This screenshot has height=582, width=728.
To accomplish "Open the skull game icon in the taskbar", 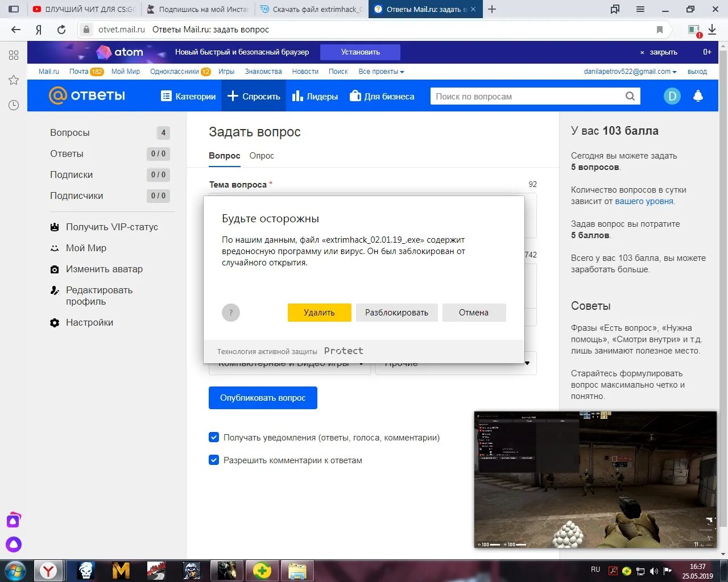I will (x=86, y=571).
